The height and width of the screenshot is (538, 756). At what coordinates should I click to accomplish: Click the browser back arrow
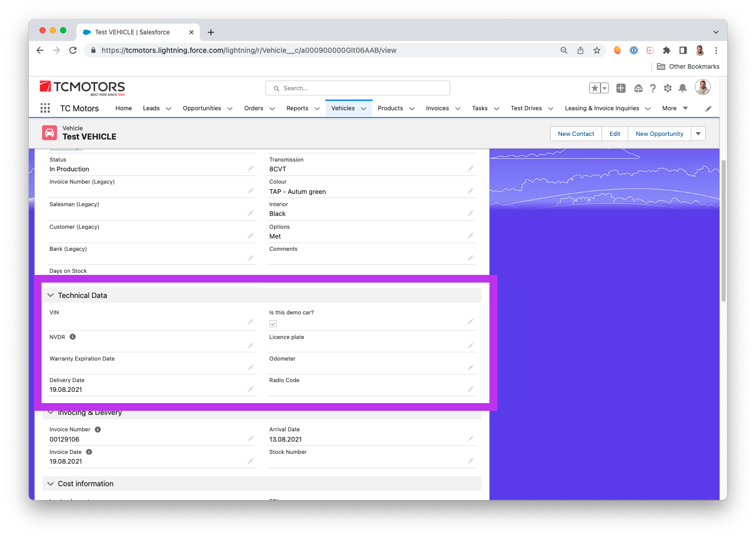(40, 50)
